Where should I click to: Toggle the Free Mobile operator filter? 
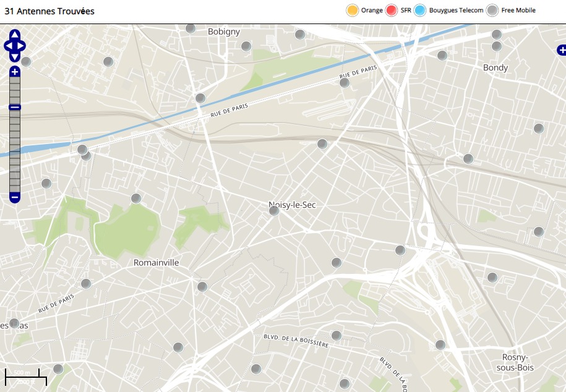click(492, 11)
